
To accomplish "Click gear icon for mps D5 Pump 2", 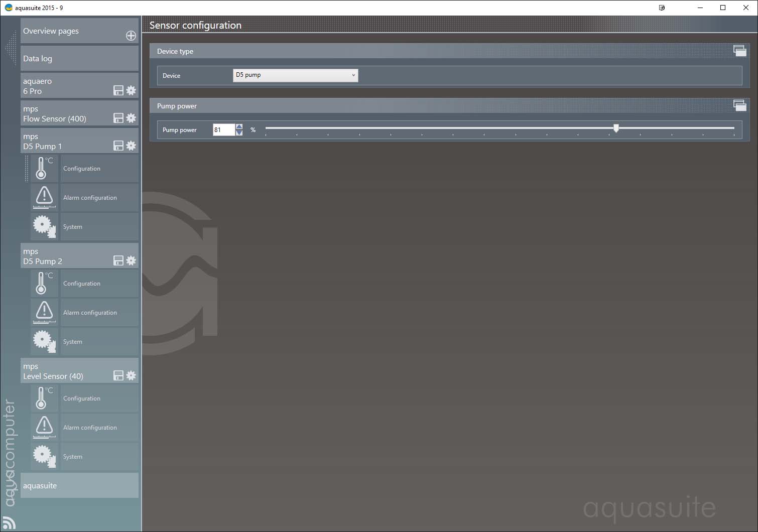I will coord(131,260).
